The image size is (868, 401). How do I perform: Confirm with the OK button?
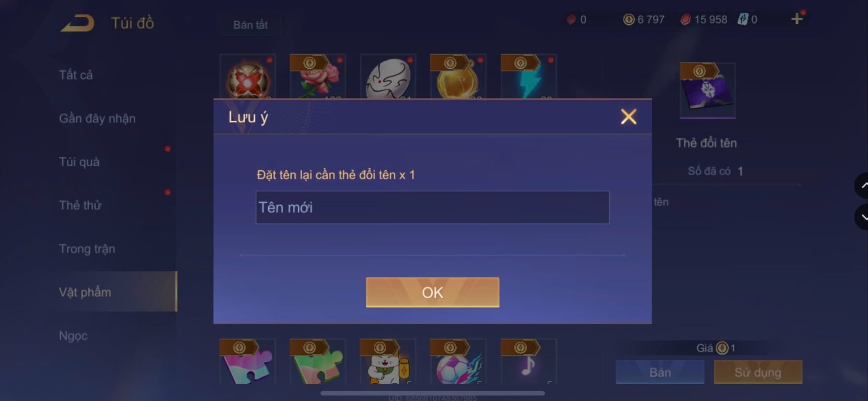click(x=433, y=293)
